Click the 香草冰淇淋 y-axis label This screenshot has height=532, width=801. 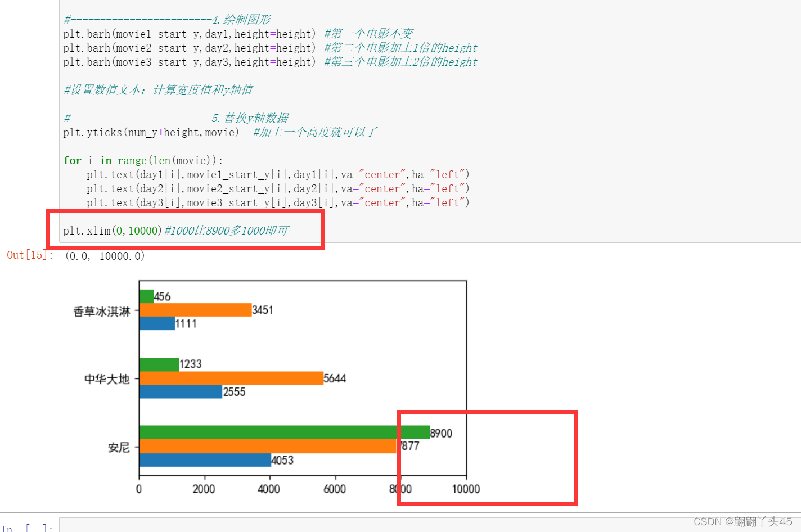(x=102, y=312)
